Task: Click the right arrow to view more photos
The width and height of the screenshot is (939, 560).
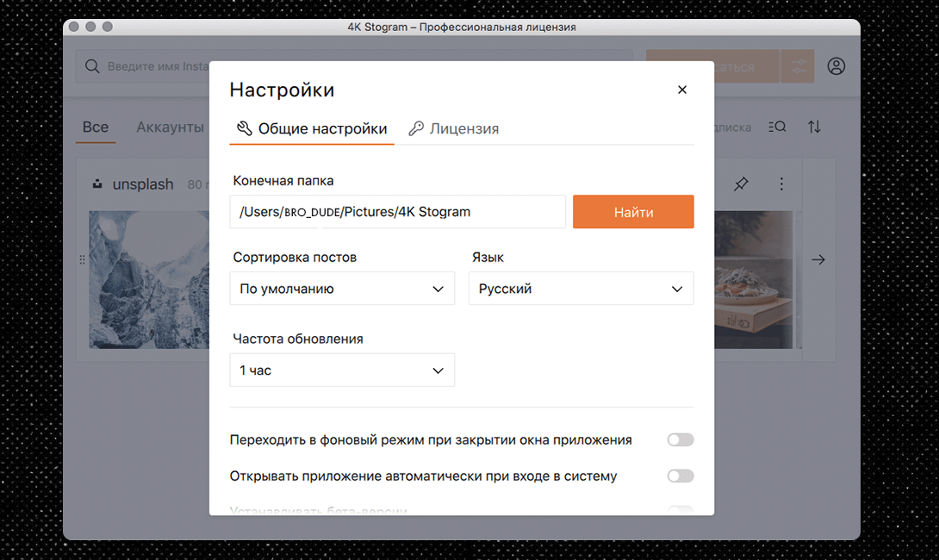Action: [818, 259]
